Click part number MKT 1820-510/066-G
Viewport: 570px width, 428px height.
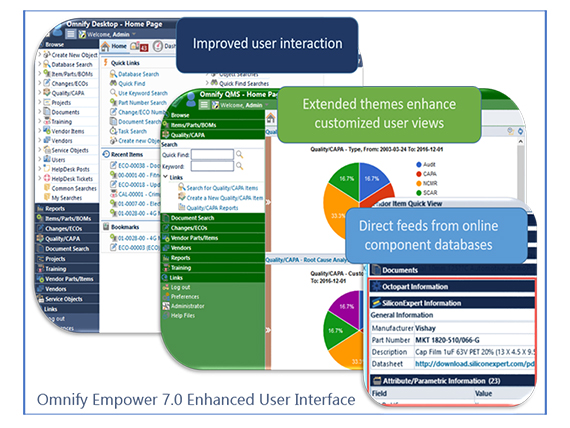tap(447, 340)
